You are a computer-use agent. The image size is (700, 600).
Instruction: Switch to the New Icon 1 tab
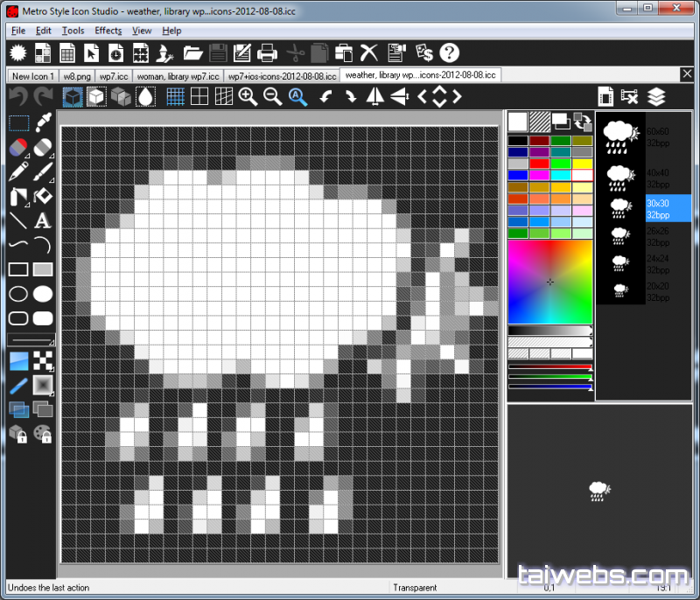click(33, 76)
